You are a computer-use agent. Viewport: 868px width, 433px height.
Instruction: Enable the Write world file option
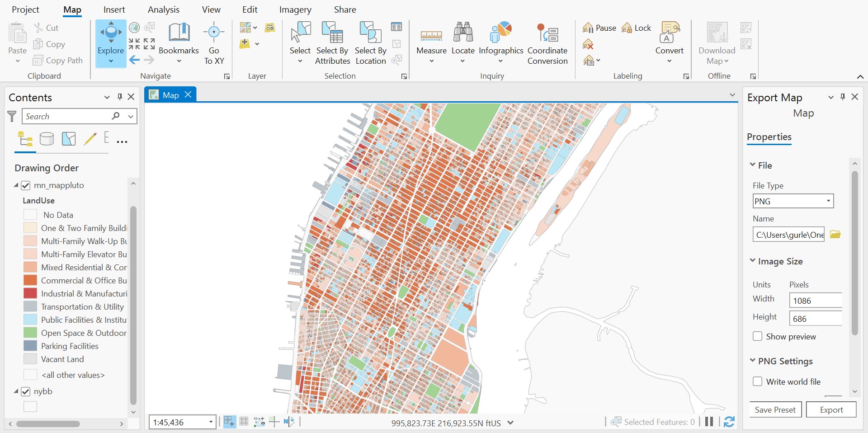pyautogui.click(x=758, y=381)
